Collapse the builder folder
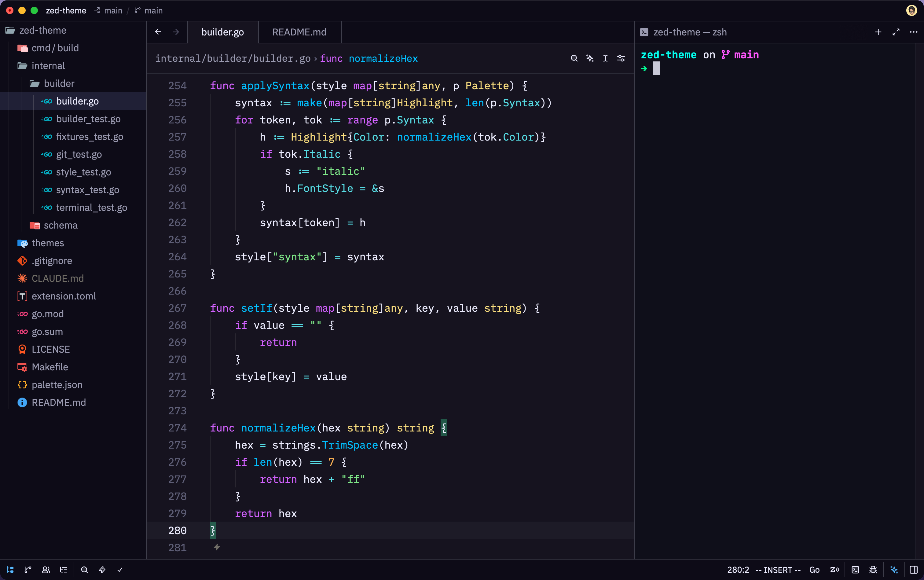924x580 pixels. pyautogui.click(x=73, y=83)
